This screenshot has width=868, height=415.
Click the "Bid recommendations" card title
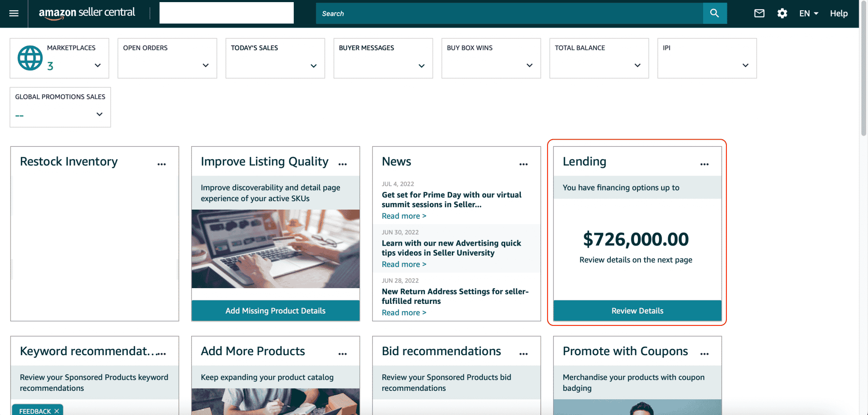[x=441, y=351]
